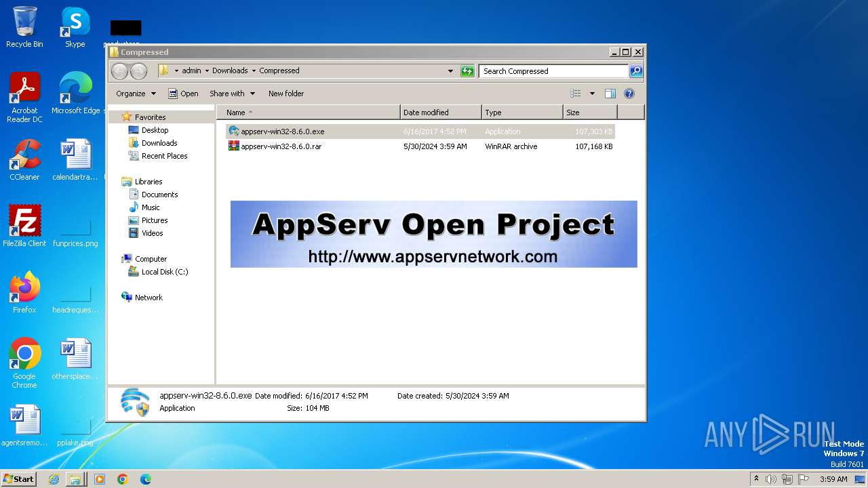Screen dimensions: 868x488
Task: Sort by Date modified column header
Action: [441, 113]
